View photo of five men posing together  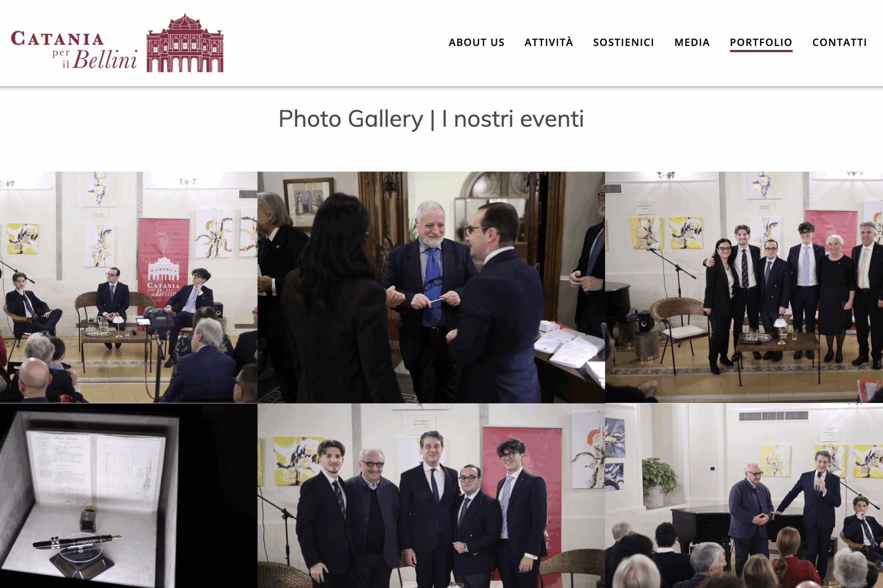[431, 496]
